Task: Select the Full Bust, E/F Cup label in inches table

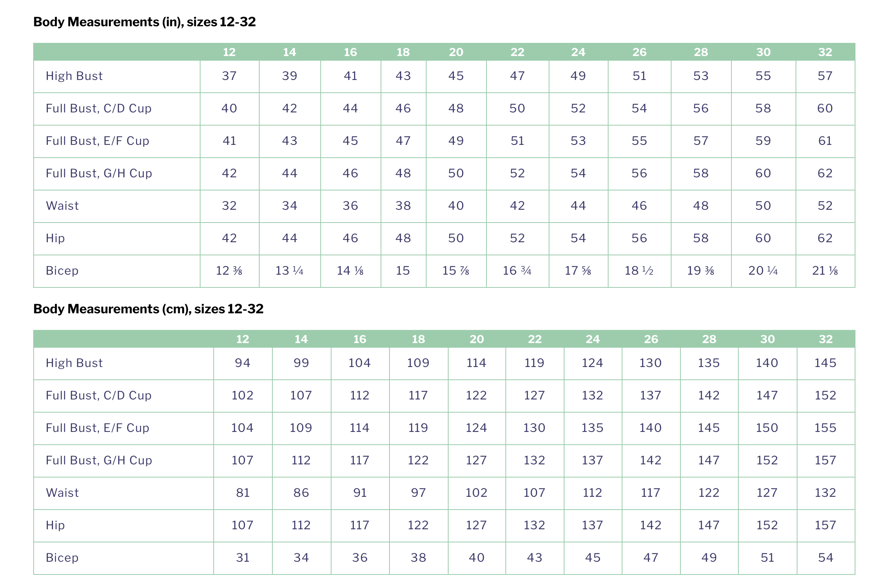Action: point(97,141)
